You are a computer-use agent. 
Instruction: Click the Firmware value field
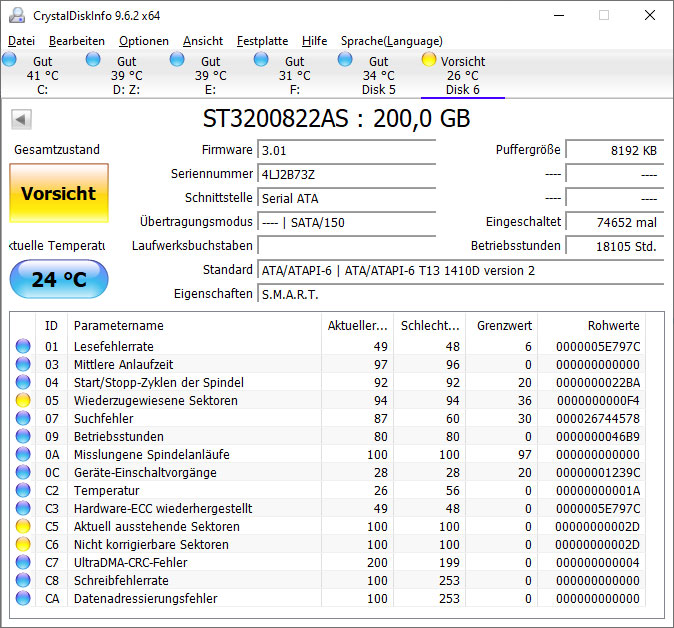click(x=346, y=150)
